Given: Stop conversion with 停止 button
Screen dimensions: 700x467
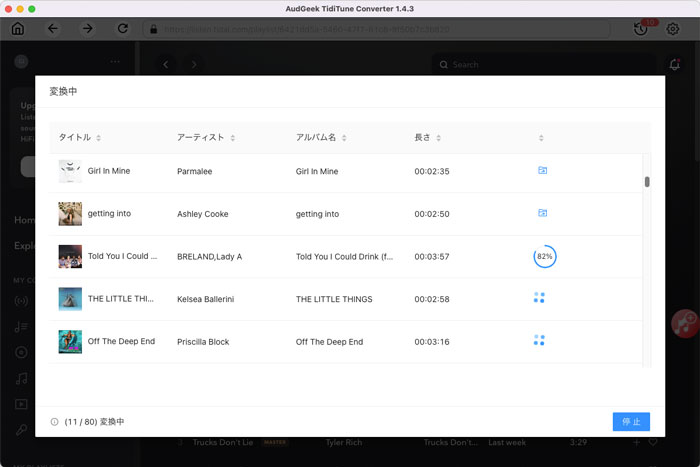Looking at the screenshot, I should (x=631, y=421).
